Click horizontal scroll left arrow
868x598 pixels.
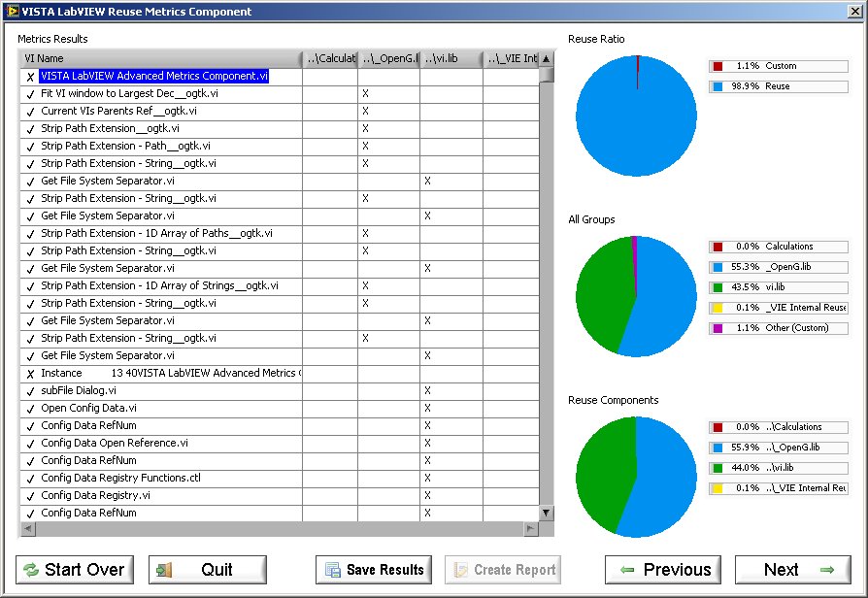(x=28, y=529)
